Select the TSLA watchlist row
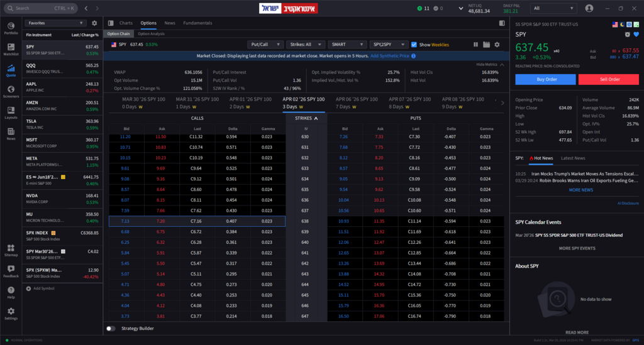644x345 pixels. pos(62,124)
